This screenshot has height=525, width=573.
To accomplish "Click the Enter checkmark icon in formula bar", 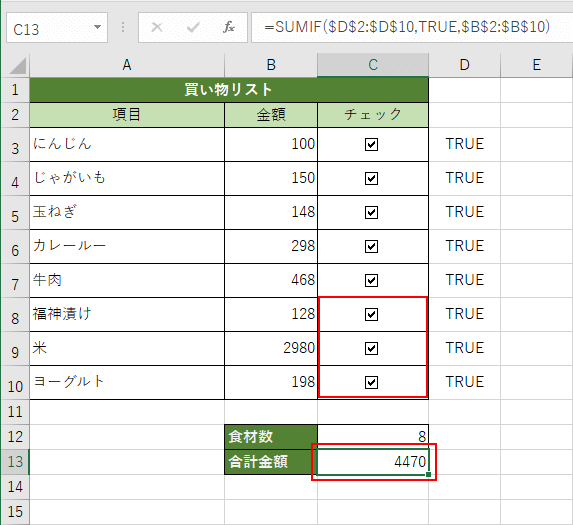I will coord(193,27).
